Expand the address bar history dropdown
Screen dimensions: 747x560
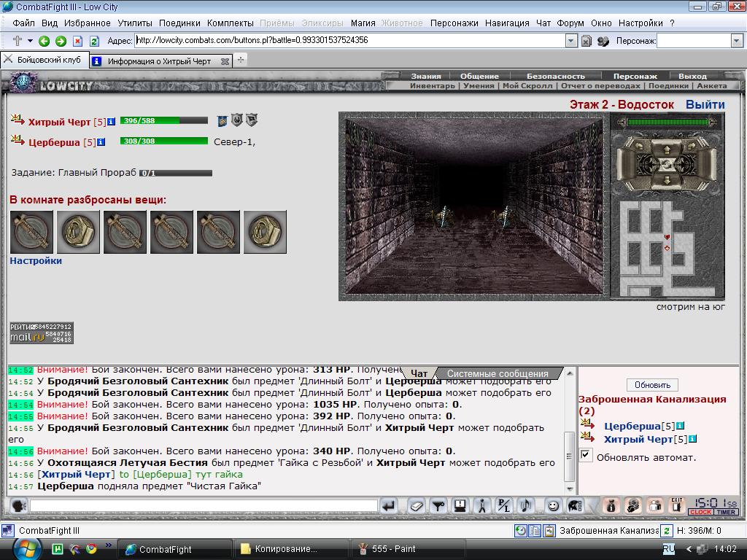571,41
